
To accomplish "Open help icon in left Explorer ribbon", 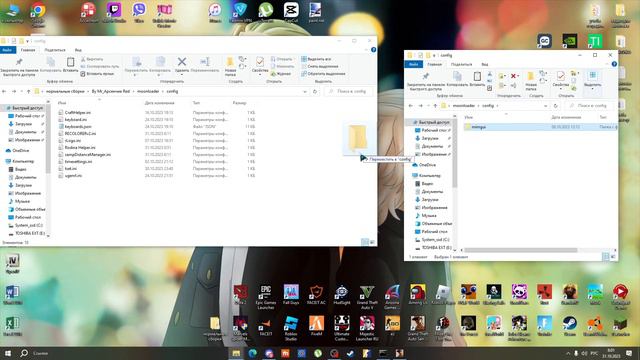I will pyautogui.click(x=373, y=50).
